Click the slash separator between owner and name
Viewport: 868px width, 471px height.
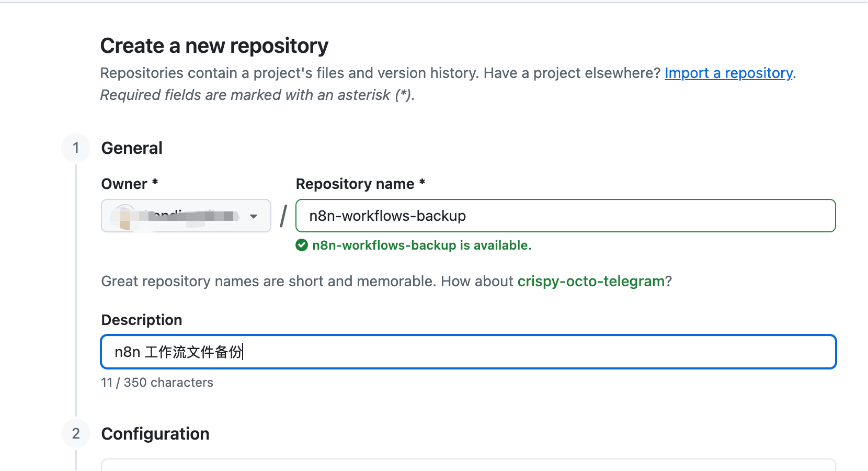[283, 216]
